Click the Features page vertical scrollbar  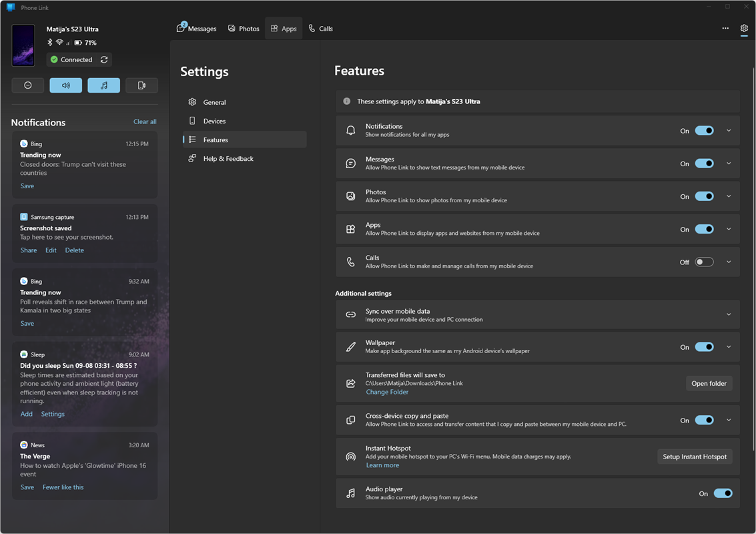point(753,260)
